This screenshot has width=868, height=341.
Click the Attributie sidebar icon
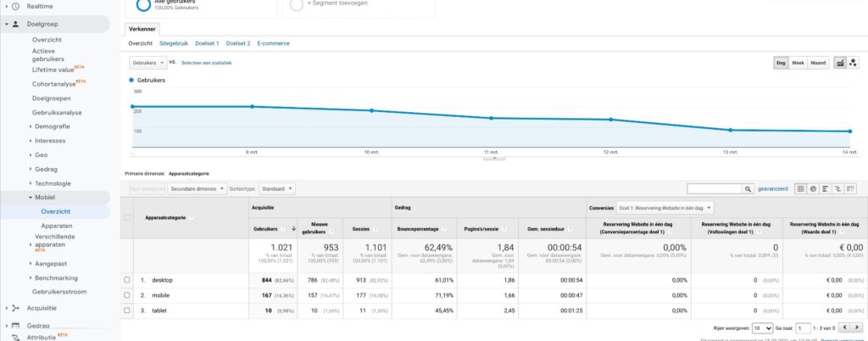click(x=15, y=337)
